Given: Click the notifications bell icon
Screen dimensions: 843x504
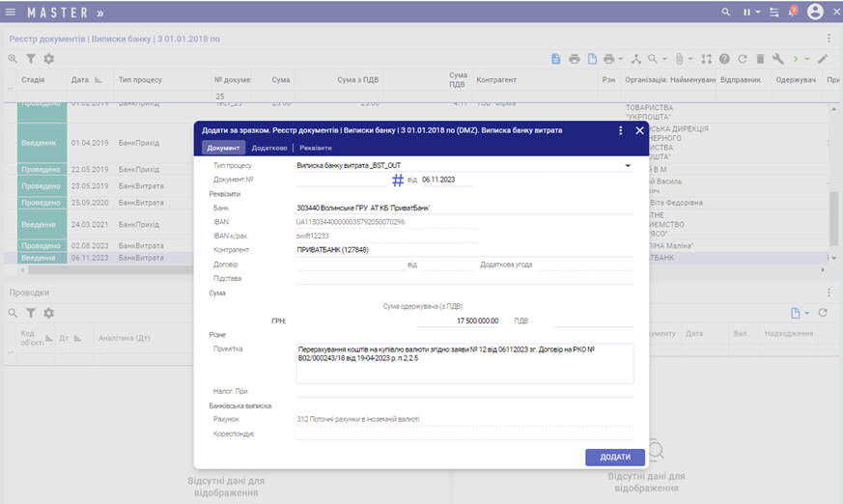Looking at the screenshot, I should [x=792, y=13].
